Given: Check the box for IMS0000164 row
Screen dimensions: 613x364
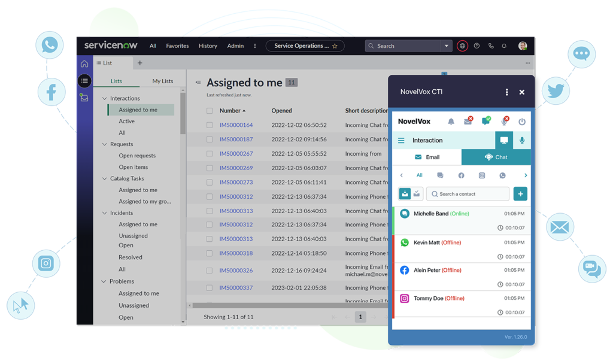Looking at the screenshot, I should click(210, 125).
